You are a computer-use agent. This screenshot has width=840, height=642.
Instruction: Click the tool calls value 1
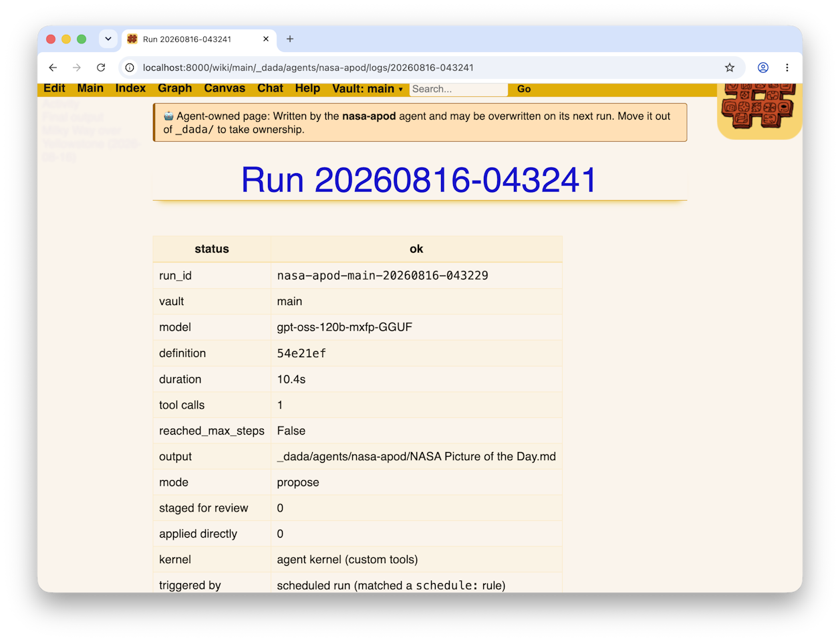(x=280, y=405)
